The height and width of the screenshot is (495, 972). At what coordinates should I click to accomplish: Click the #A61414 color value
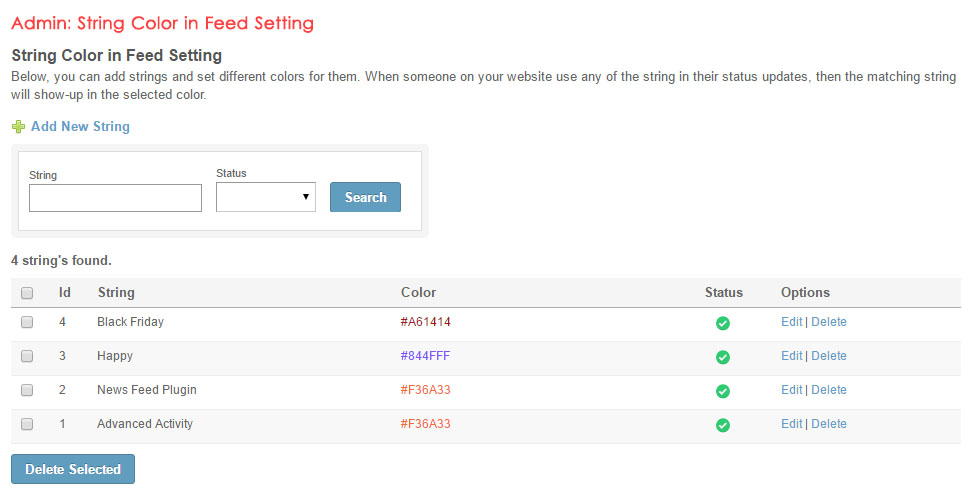coord(426,322)
